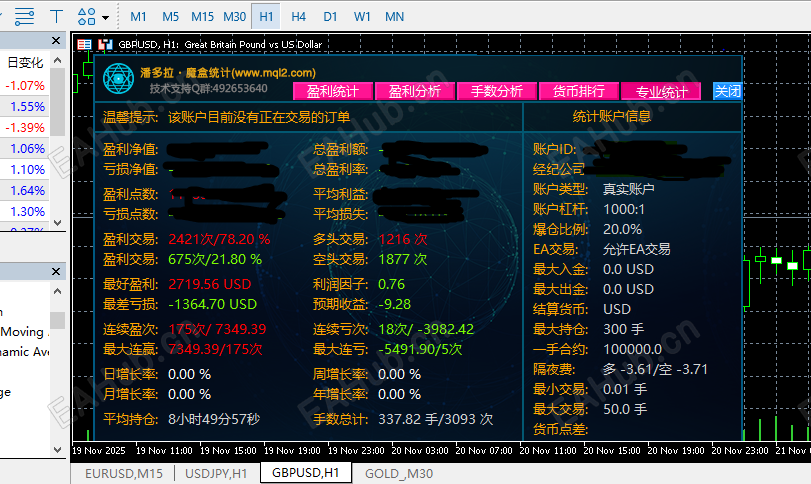Toggle the one-click trading panel icon on chart
The image size is (811, 484).
84,44
